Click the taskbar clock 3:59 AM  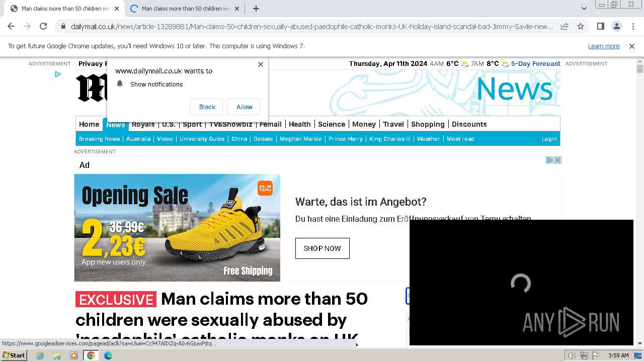(x=618, y=355)
